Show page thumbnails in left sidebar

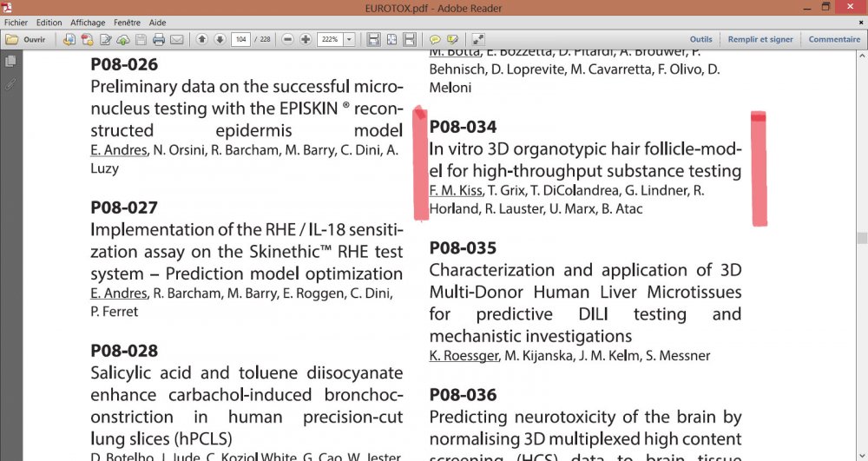click(10, 62)
